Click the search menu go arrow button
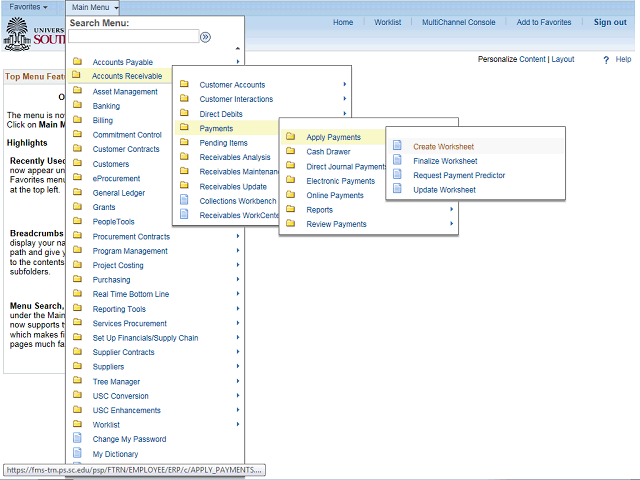Image resolution: width=640 pixels, height=480 pixels. coord(205,37)
